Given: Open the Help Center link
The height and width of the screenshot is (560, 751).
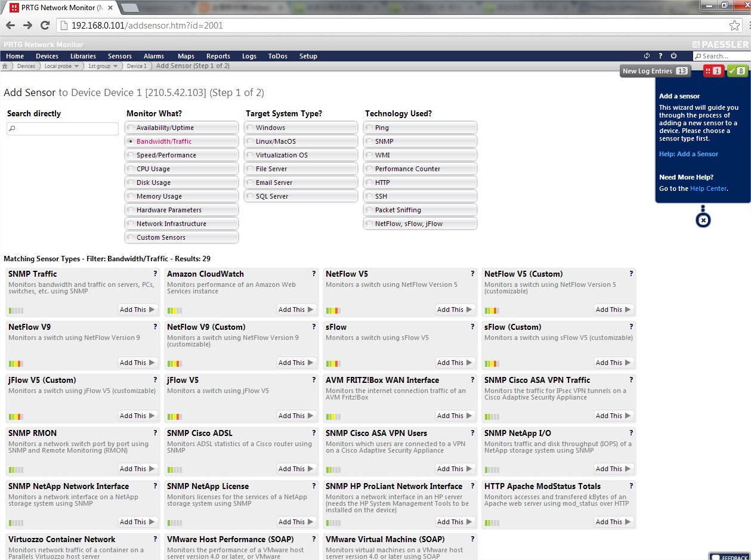Looking at the screenshot, I should pos(708,188).
